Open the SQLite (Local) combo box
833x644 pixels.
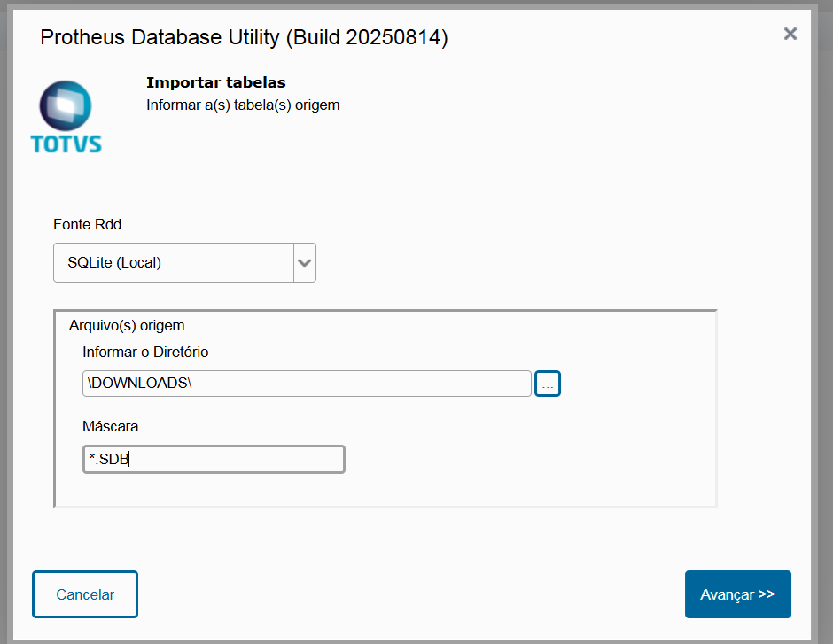click(x=173, y=263)
